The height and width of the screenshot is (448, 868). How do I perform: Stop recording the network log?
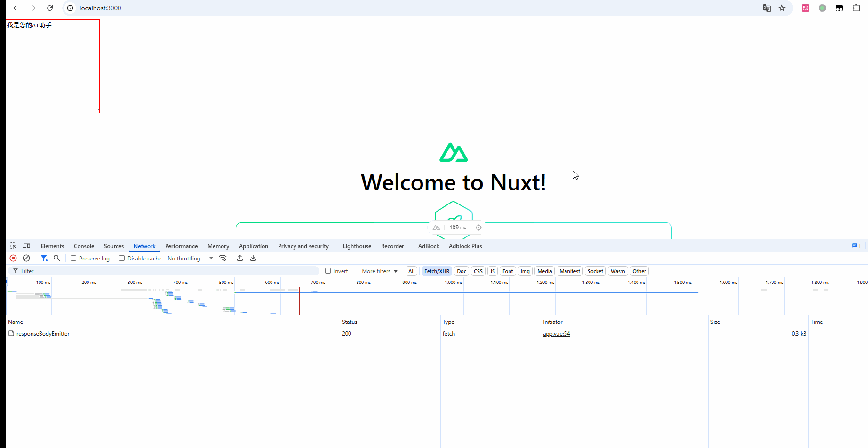click(13, 258)
